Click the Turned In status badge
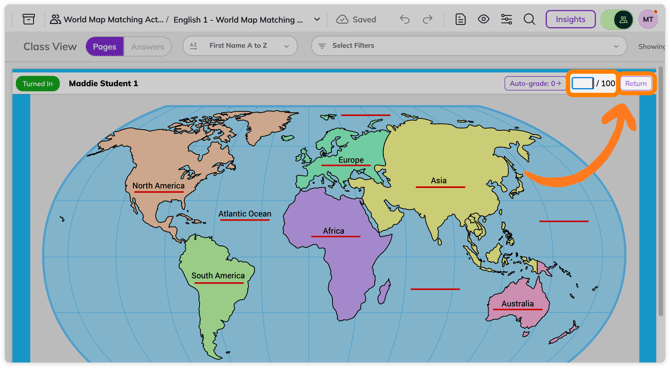Image resolution: width=670 pixels, height=368 pixels. 38,83
